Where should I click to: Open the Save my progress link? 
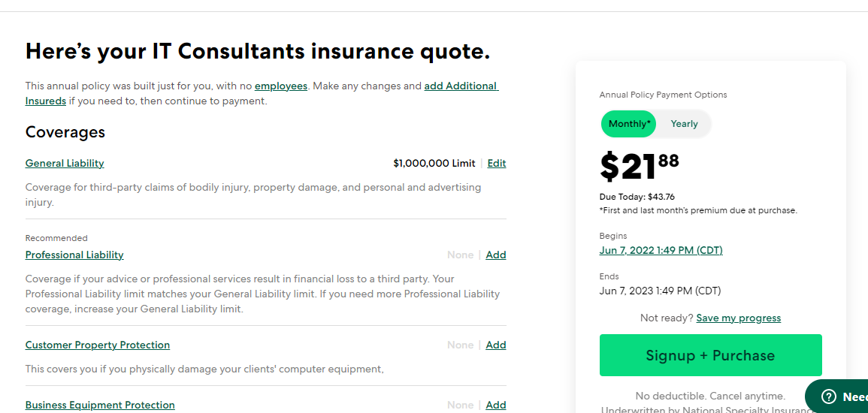tap(738, 318)
